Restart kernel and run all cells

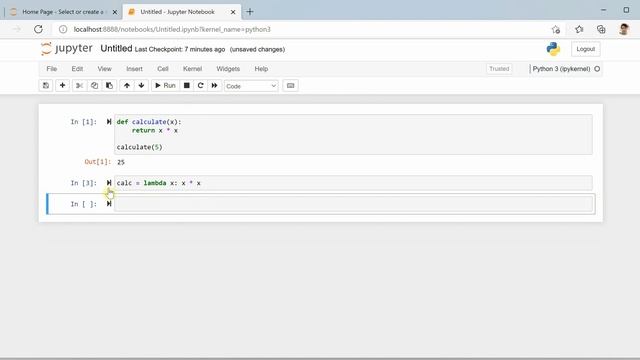click(214, 86)
